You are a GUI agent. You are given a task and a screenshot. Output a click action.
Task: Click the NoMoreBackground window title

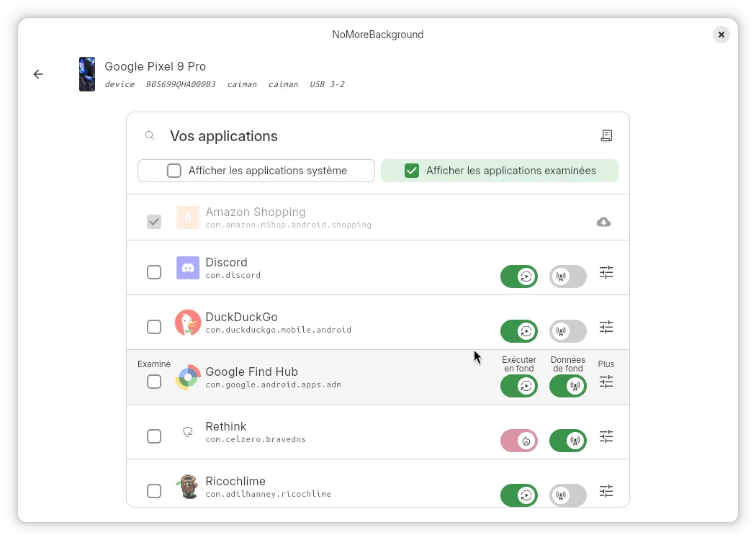click(x=377, y=35)
